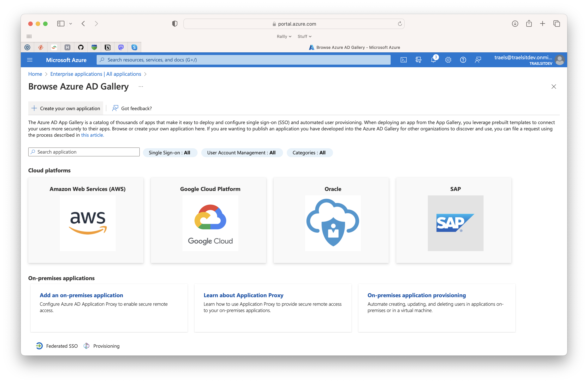Open the first pinned tab with wheel icon
This screenshot has width=588, height=383.
pyautogui.click(x=28, y=47)
